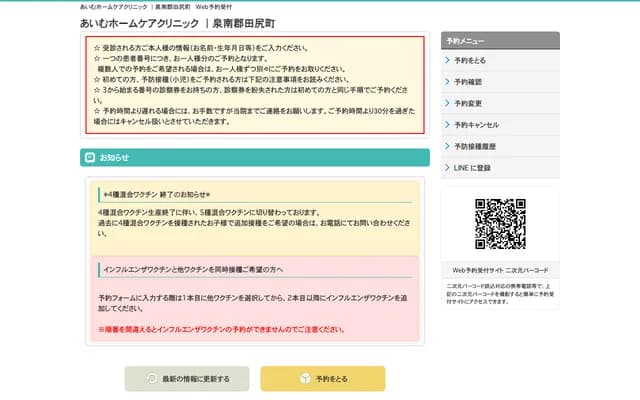
Task: Click the arrow next to 予防接種履歴
Action: tap(447, 146)
